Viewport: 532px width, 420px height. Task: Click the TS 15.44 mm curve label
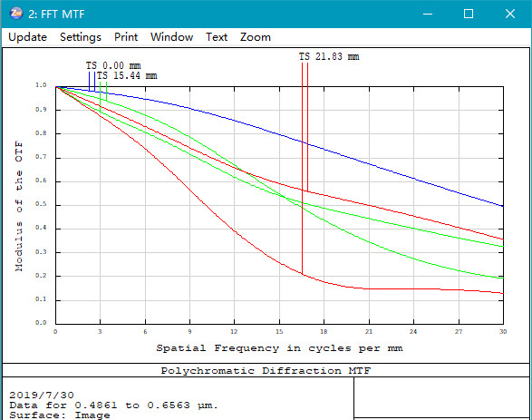[127, 75]
